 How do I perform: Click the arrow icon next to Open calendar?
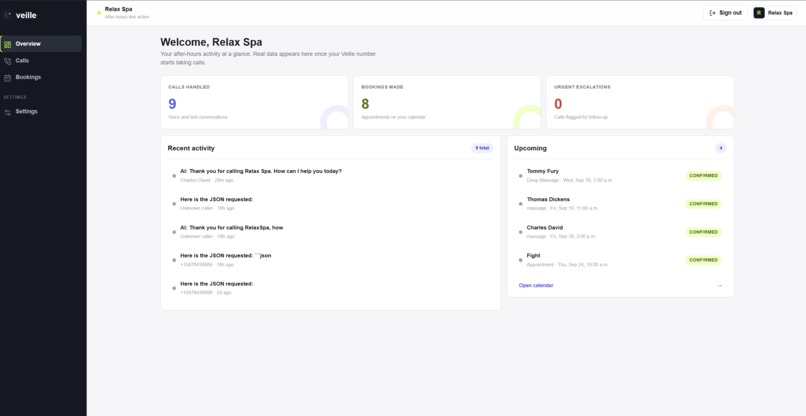pyautogui.click(x=719, y=285)
